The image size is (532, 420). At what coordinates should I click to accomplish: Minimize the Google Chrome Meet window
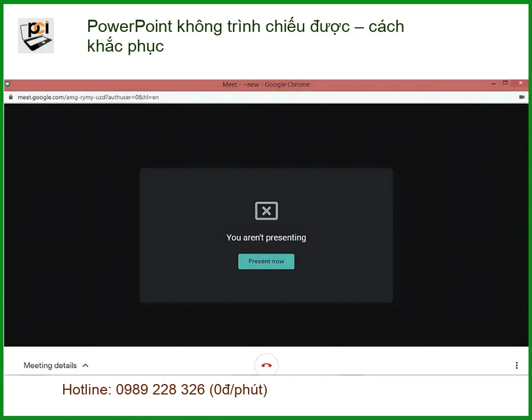(493, 83)
